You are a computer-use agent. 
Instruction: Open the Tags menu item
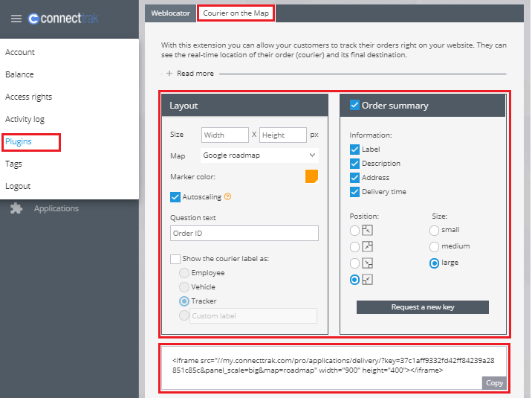coord(13,164)
